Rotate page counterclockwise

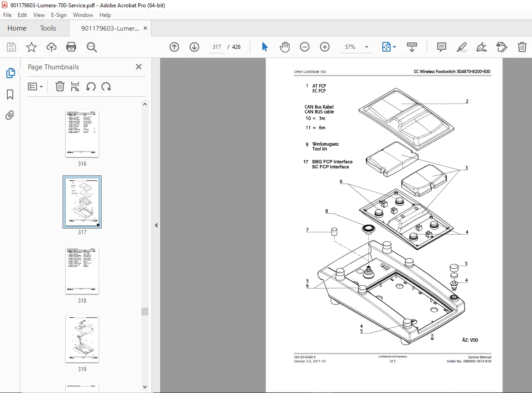pyautogui.click(x=91, y=87)
